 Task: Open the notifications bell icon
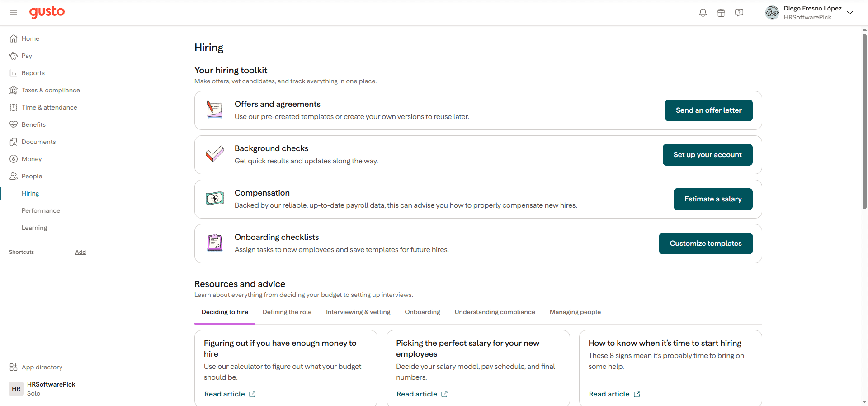pos(703,13)
